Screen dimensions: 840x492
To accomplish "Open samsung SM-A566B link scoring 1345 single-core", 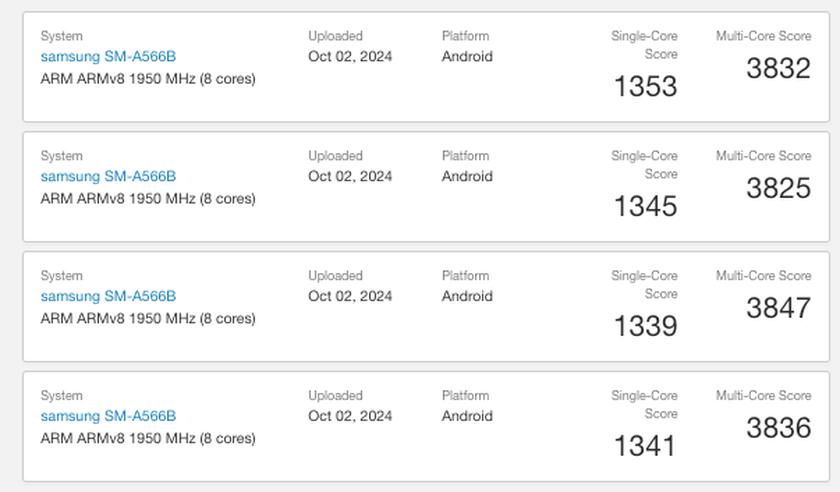I will pyautogui.click(x=108, y=177).
